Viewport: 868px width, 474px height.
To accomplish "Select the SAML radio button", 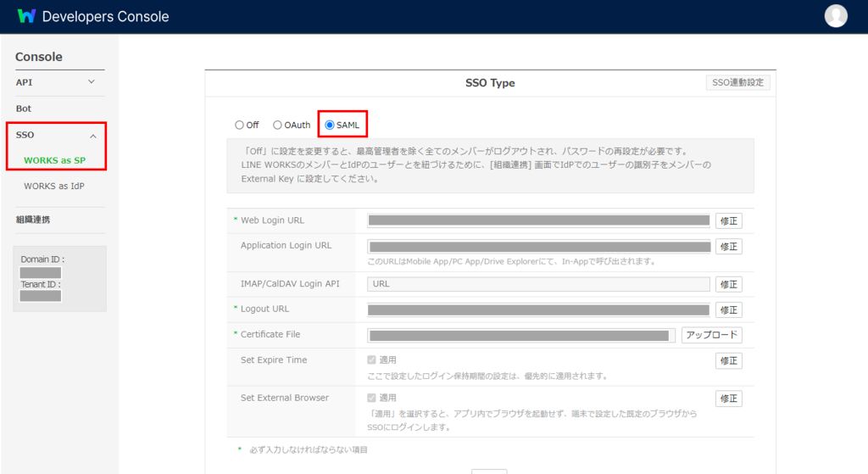I will [330, 125].
